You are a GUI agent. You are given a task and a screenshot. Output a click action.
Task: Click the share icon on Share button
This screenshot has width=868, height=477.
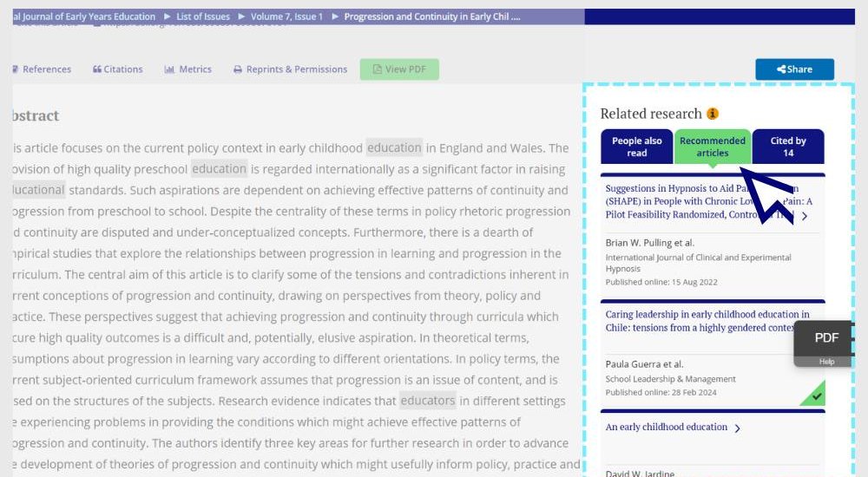tap(781, 69)
